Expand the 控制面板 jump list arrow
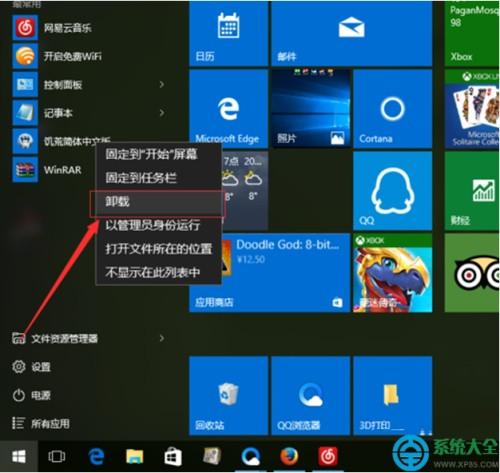Viewport: 500px width, 473px height. tap(162, 84)
